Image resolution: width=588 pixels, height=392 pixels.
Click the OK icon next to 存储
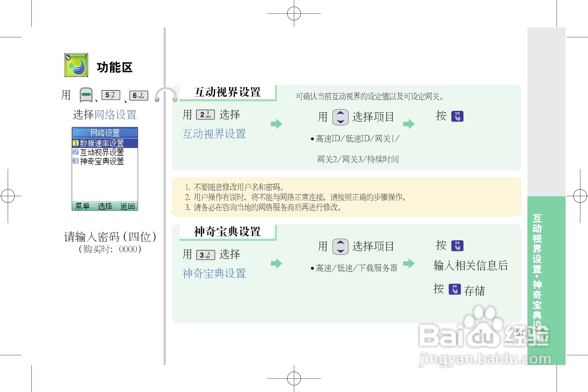(454, 289)
